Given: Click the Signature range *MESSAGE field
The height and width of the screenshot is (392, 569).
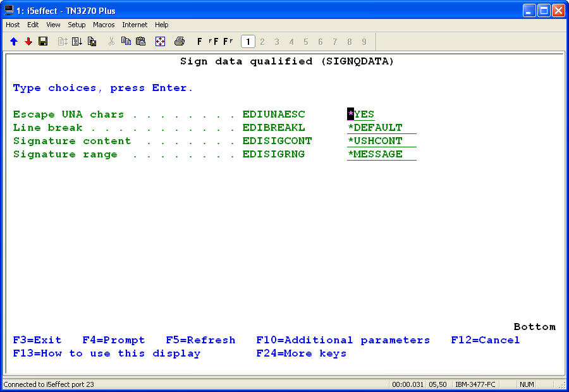Looking at the screenshot, I should (x=381, y=154).
